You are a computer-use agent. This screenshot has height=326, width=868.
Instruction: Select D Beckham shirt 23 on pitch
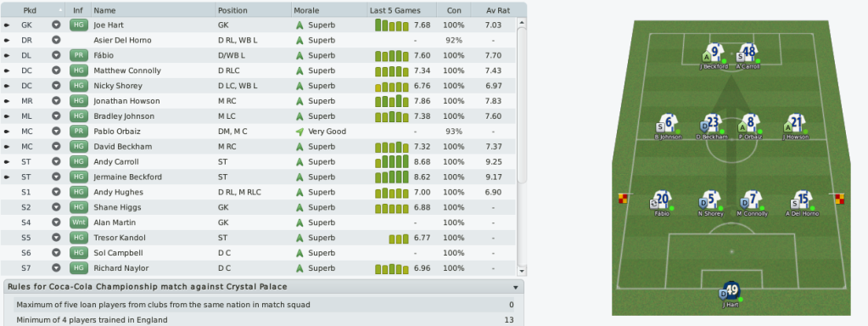pos(712,123)
